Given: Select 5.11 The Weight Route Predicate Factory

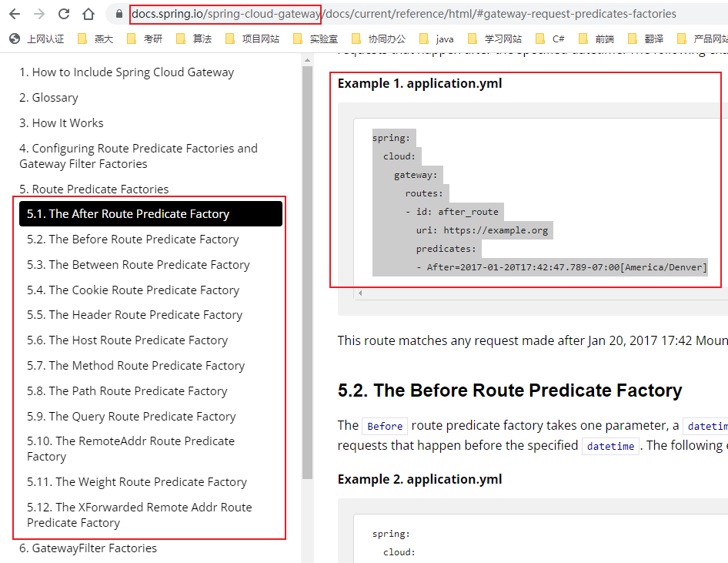Looking at the screenshot, I should (137, 482).
